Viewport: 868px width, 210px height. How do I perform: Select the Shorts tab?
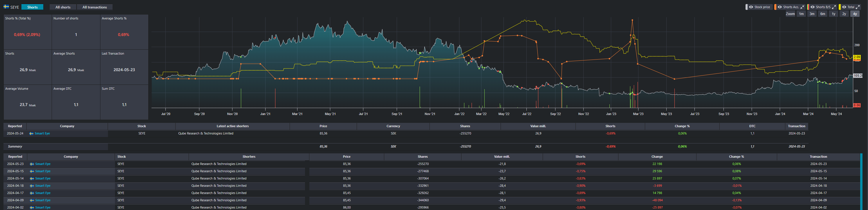tap(32, 7)
